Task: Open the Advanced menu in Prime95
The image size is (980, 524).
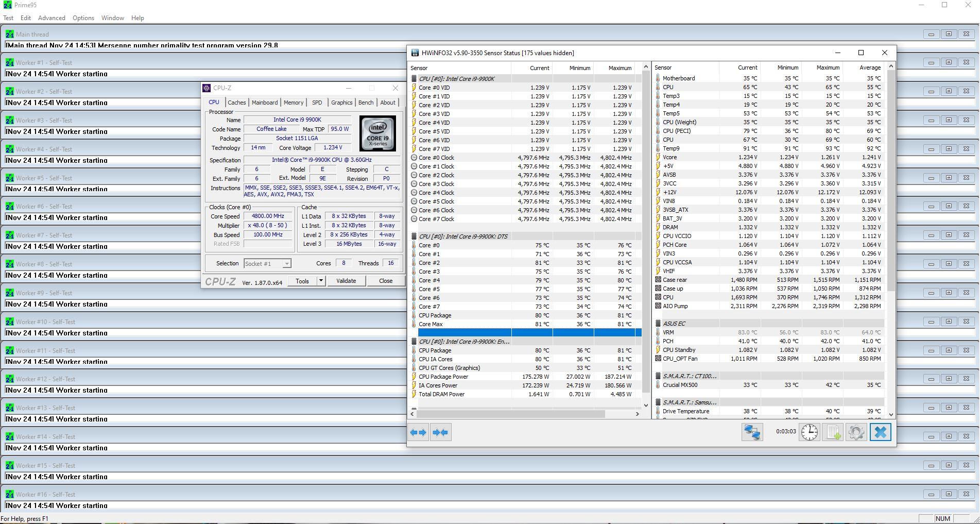Action: point(51,18)
